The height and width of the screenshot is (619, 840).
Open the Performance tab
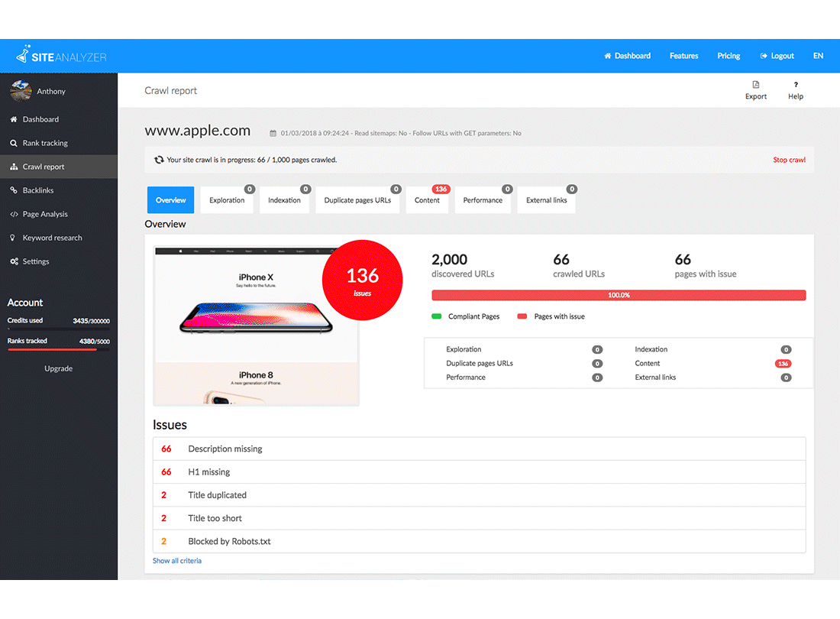coord(483,200)
